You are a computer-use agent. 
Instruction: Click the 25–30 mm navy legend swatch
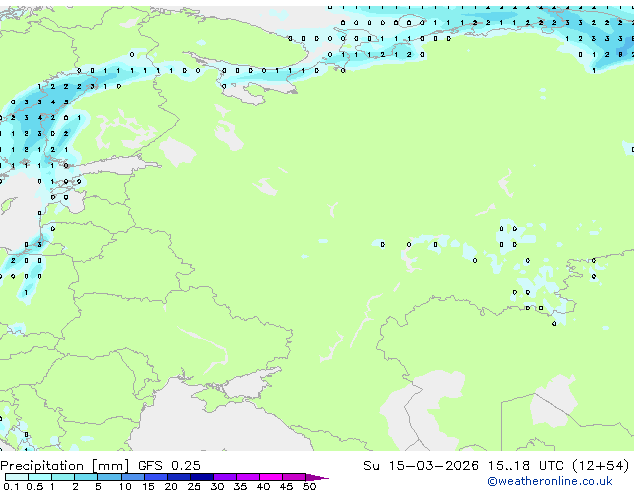tap(202, 477)
